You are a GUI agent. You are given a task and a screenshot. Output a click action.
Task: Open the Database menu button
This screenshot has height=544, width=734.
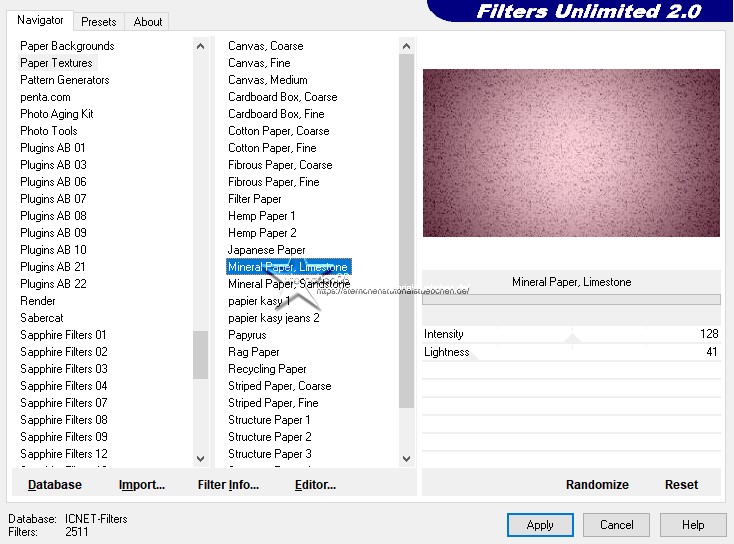click(x=55, y=484)
